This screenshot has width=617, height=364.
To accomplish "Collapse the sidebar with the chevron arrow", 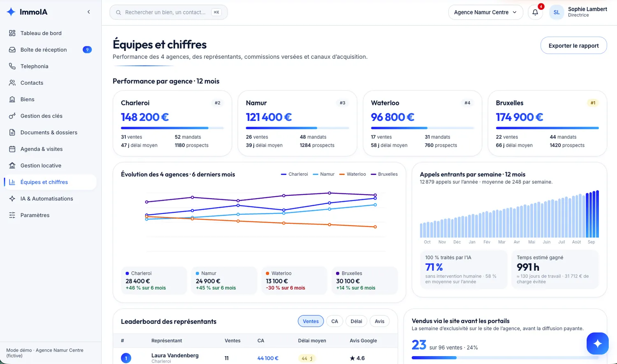I will point(88,12).
